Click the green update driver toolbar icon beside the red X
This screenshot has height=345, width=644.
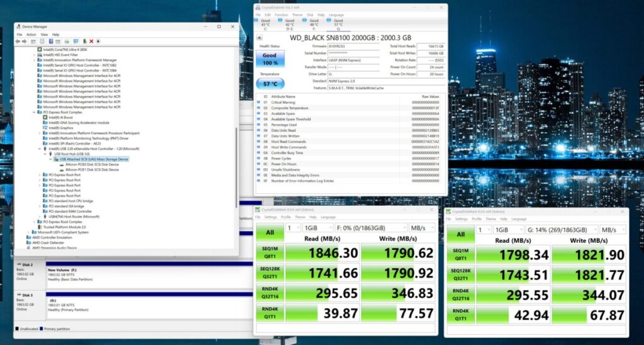tap(85, 41)
